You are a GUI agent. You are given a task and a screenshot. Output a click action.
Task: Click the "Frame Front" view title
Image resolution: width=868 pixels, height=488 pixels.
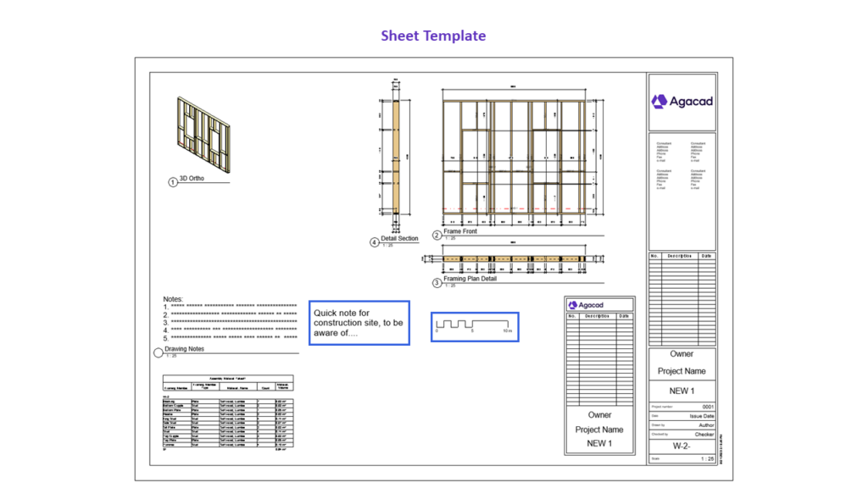[x=460, y=231]
